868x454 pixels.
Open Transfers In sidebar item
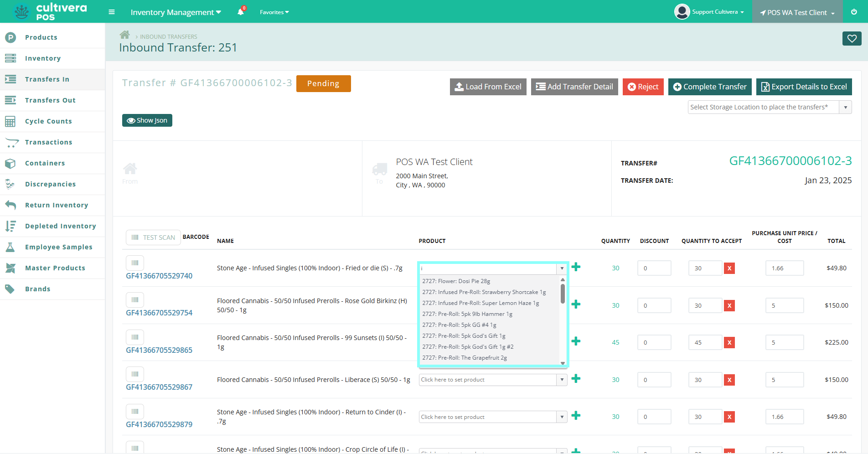pos(52,79)
